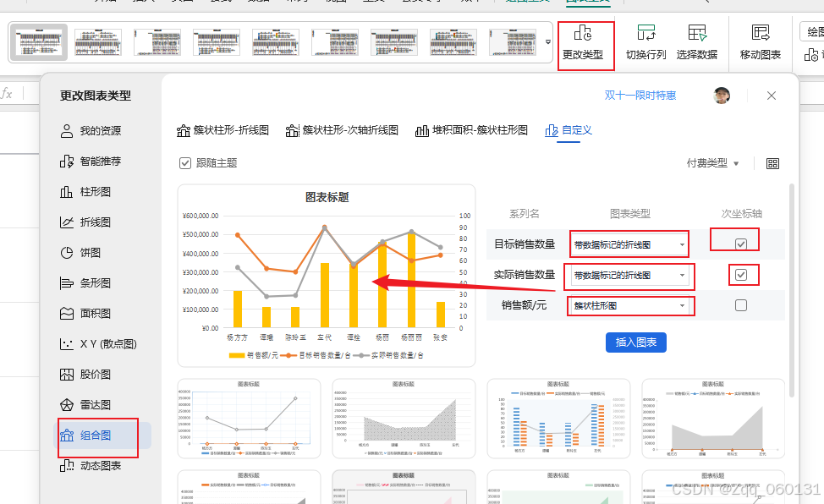Toggle the 跟随主题 checkbox
The height and width of the screenshot is (504, 824).
coord(185,163)
